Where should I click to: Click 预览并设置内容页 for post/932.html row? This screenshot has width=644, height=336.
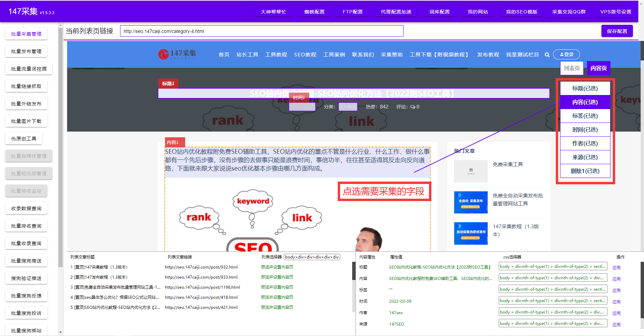click(277, 267)
